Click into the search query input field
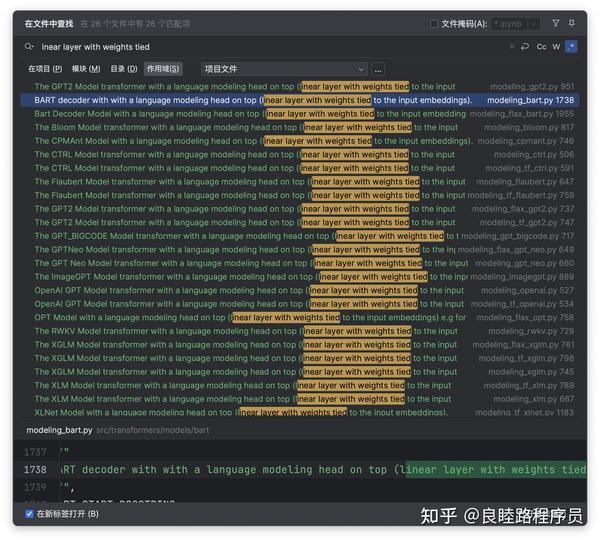Screen dimensions: 600x541 [x=268, y=47]
